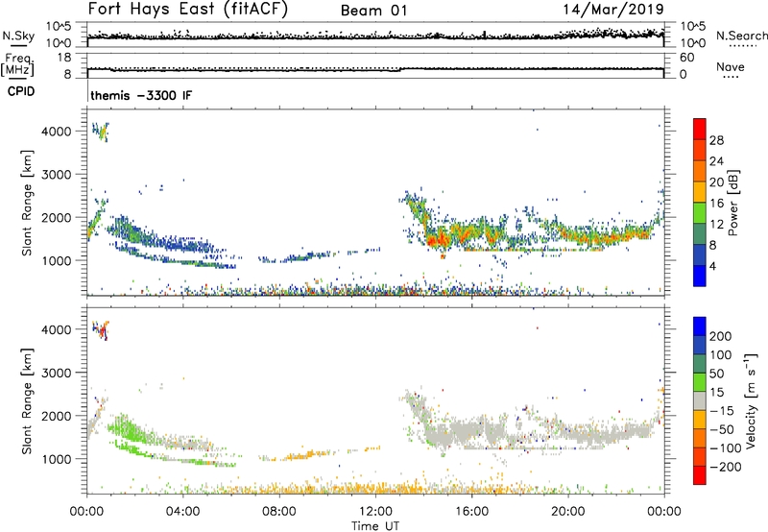Click the "Velocity [m s-1]" colorbar title

tap(751, 400)
